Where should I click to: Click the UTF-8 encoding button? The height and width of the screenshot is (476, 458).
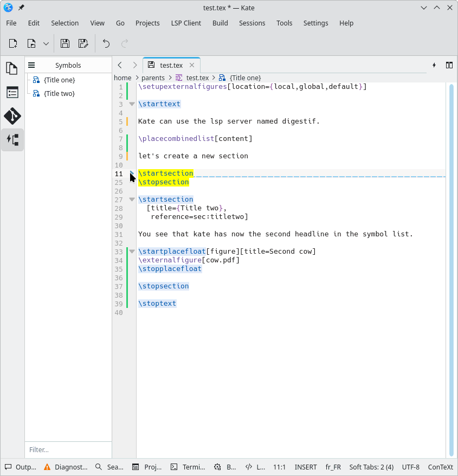click(x=410, y=467)
